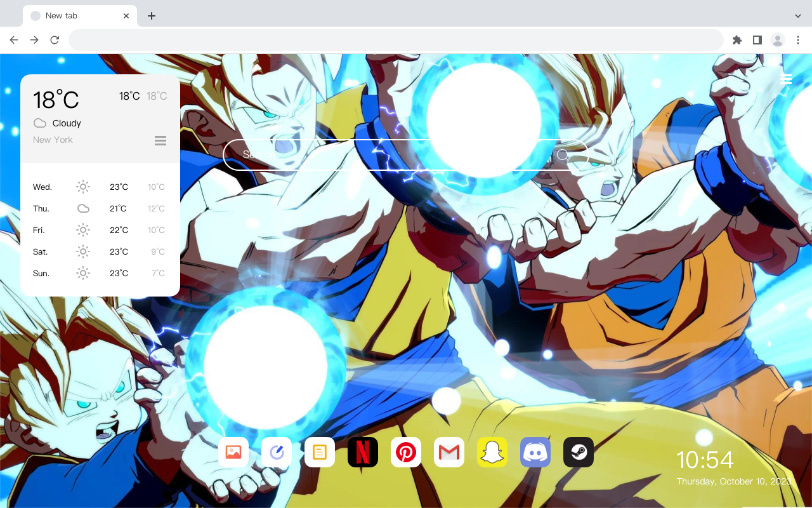Screen dimensions: 812x508
Task: Open the Discord shortcut icon
Action: point(535,452)
